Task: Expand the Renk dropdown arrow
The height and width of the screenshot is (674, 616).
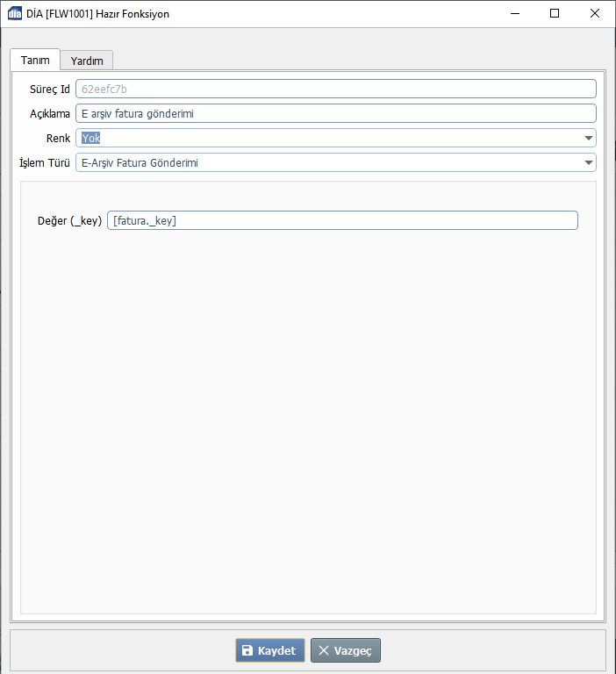Action: point(588,138)
